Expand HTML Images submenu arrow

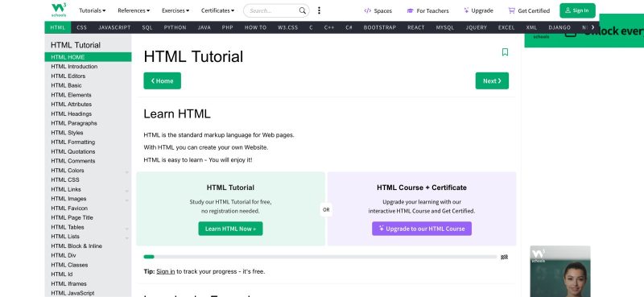[x=126, y=200]
